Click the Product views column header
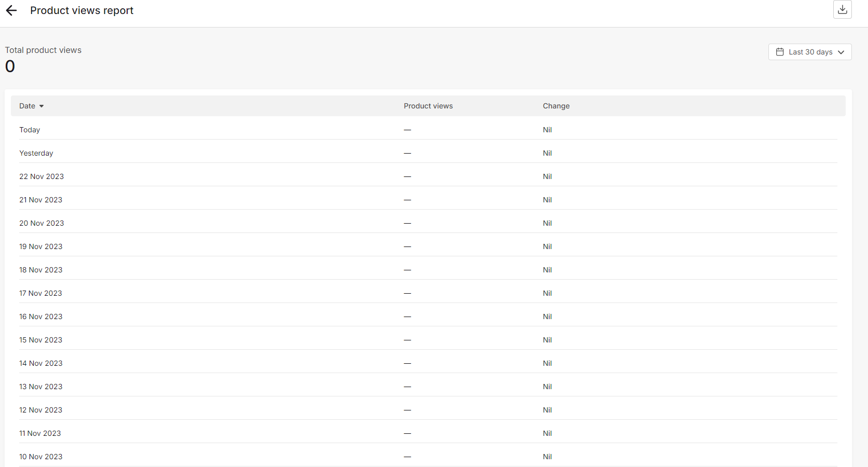The image size is (868, 467). [428, 106]
